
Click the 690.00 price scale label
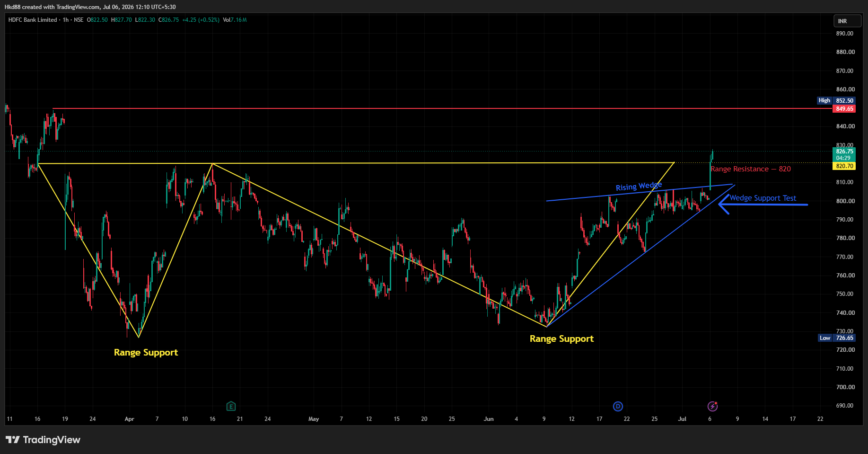point(844,406)
